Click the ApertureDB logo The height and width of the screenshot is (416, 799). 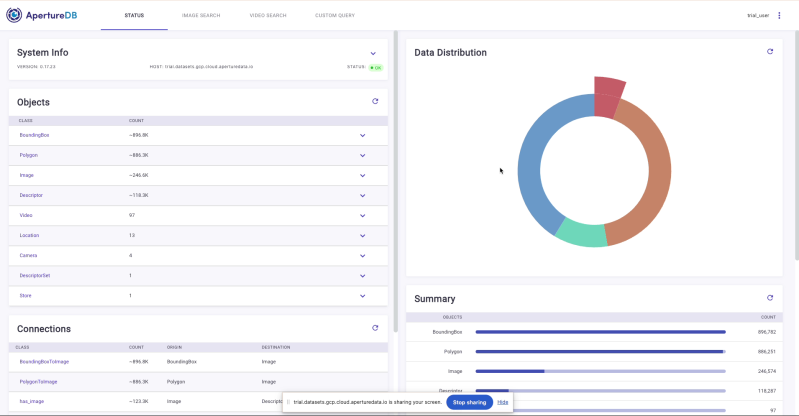(x=42, y=15)
